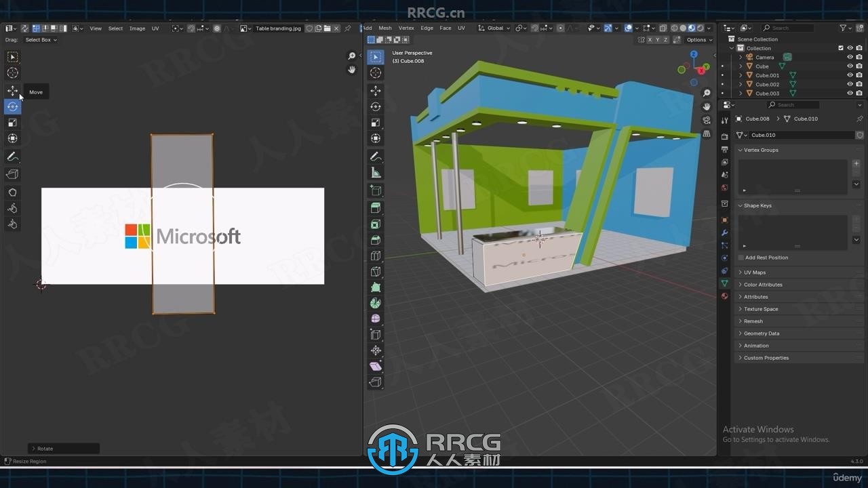Viewport: 868px width, 488px height.
Task: Unlink the Table branding.jpg image
Action: coord(336,28)
